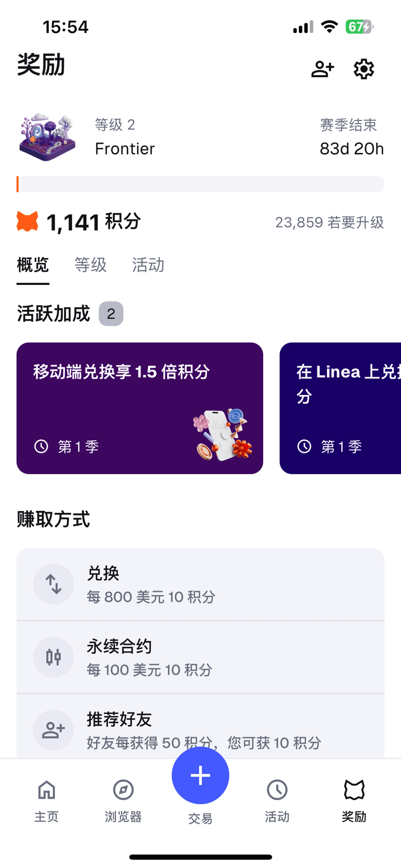This screenshot has height=868, width=401.
Task: Switch to the 活动 tab under points
Action: pyautogui.click(x=148, y=265)
